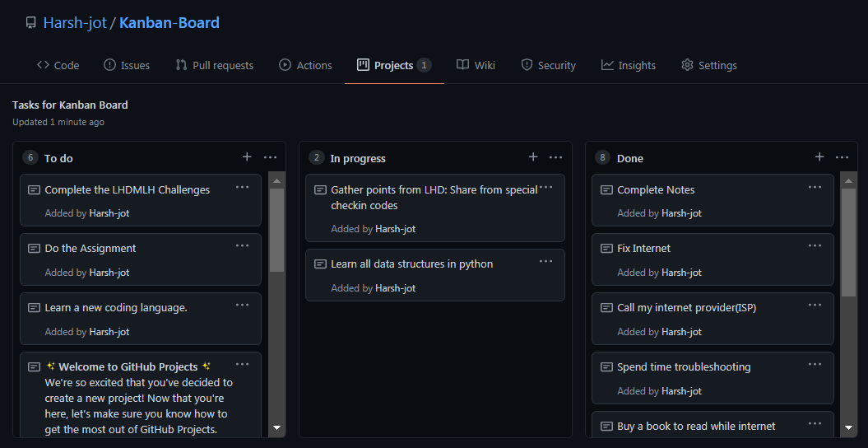Click the To do column scroll-up arrow
Screen dimensions: 868x448
[x=276, y=180]
